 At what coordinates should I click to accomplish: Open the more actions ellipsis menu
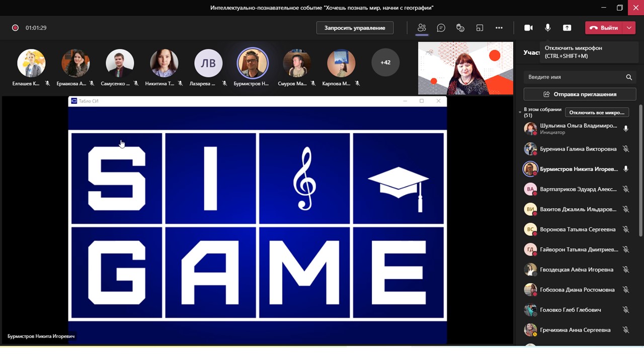tap(499, 28)
